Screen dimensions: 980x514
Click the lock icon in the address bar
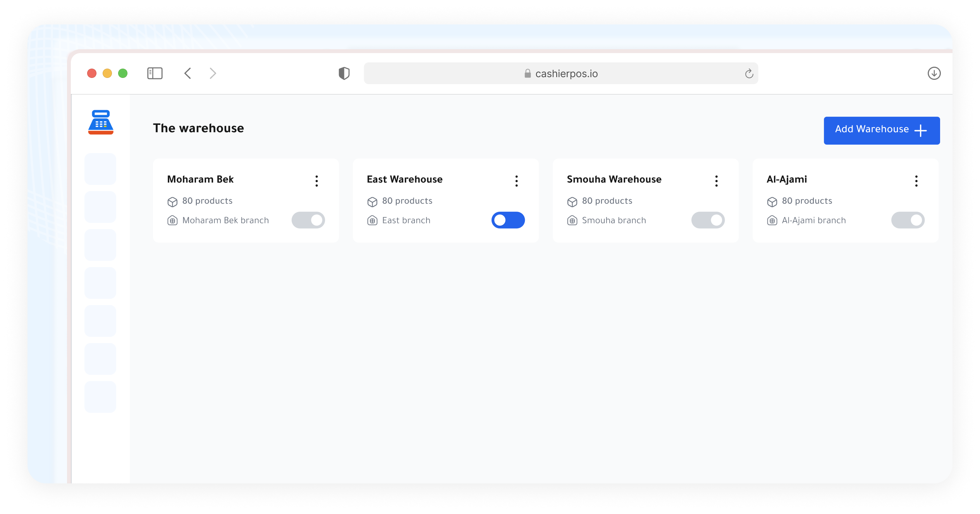528,73
